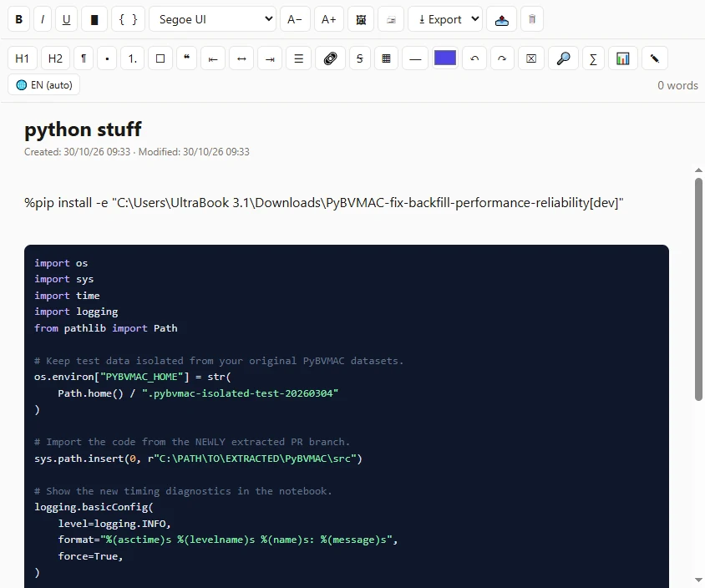Insert a code block with curly braces button
Image resolution: width=705 pixels, height=588 pixels.
click(128, 19)
